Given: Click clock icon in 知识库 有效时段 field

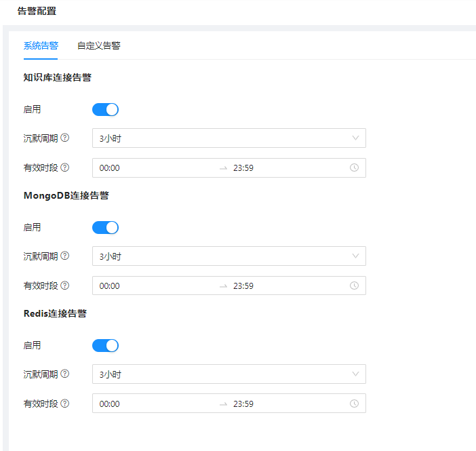Looking at the screenshot, I should pos(354,168).
